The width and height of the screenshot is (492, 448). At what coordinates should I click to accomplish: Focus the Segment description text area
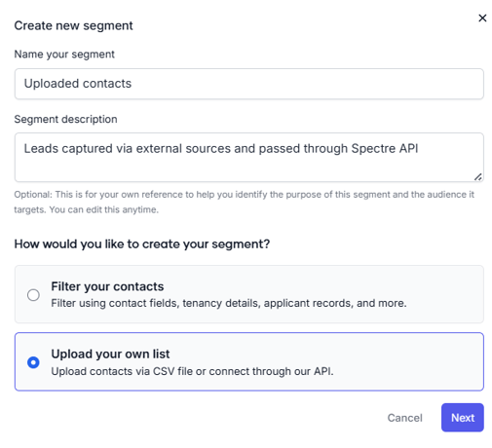pyautogui.click(x=249, y=157)
